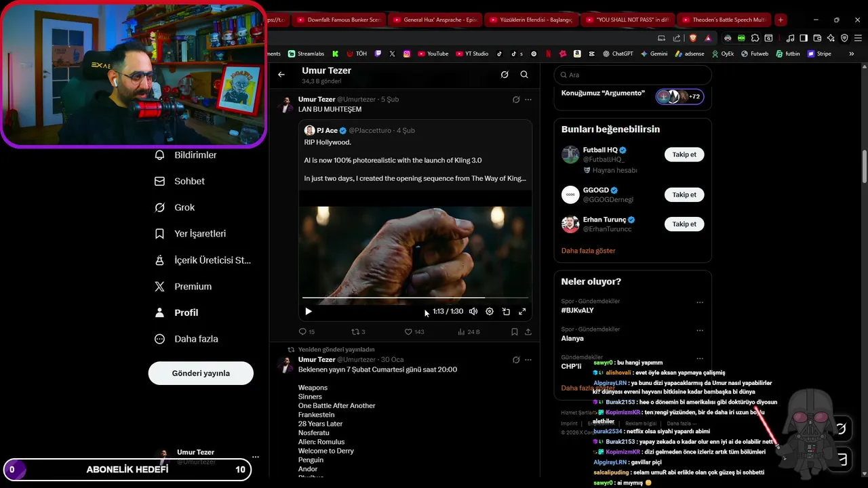Screen dimensions: 868x488
Task: Open the profile search magnifier icon
Action: 524,75
